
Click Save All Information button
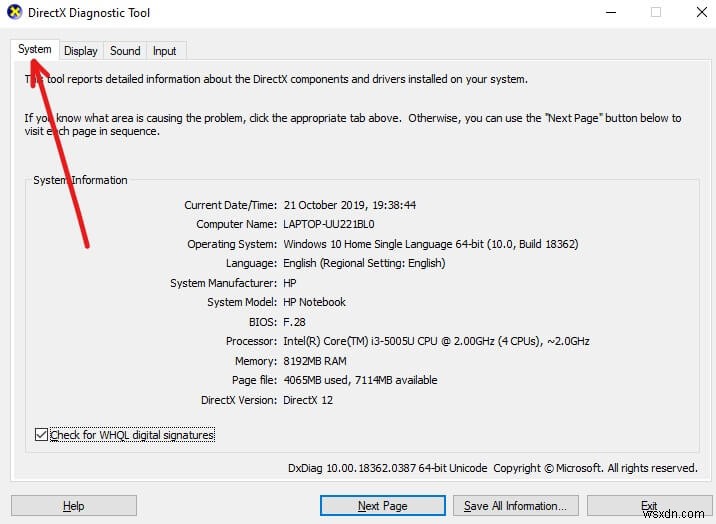pyautogui.click(x=516, y=506)
